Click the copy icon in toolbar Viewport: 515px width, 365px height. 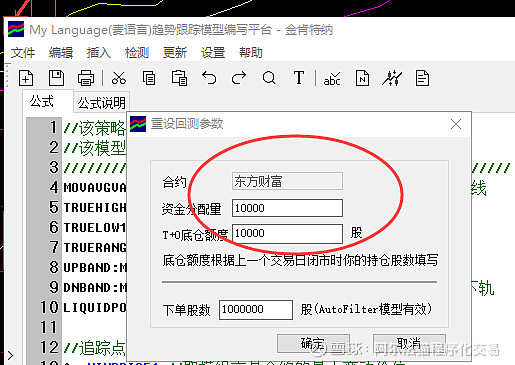coord(149,78)
